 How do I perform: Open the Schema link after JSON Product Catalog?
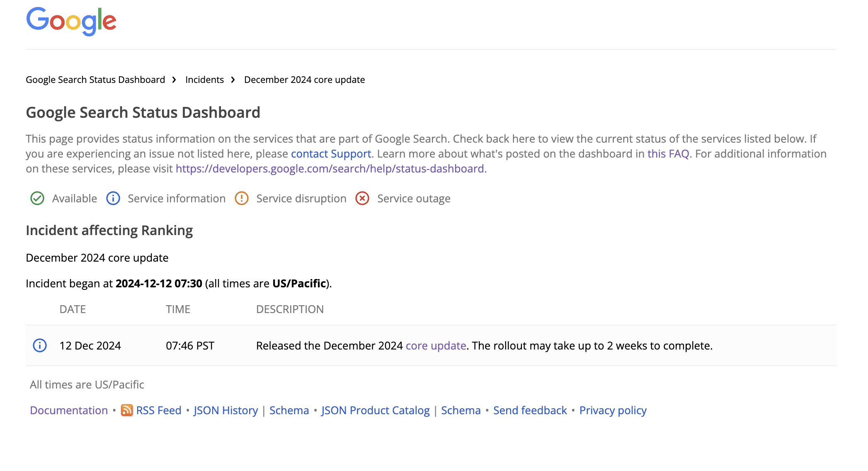[x=461, y=410]
